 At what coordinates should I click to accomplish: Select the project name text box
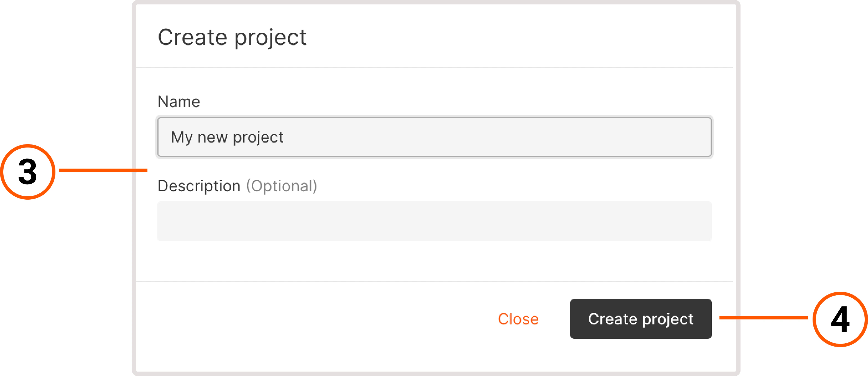(x=435, y=137)
